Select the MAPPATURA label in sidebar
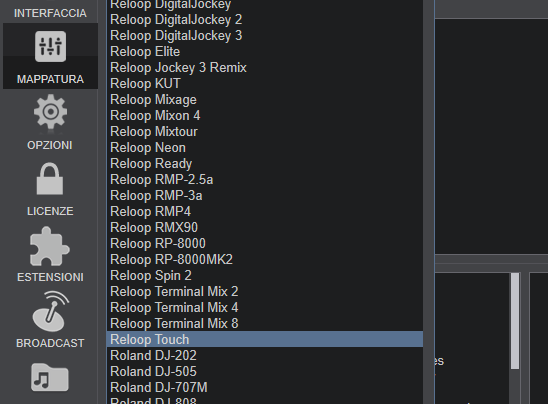 [50, 79]
